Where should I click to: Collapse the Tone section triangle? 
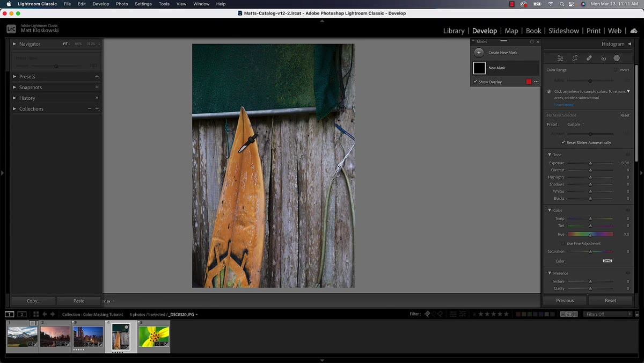point(550,155)
